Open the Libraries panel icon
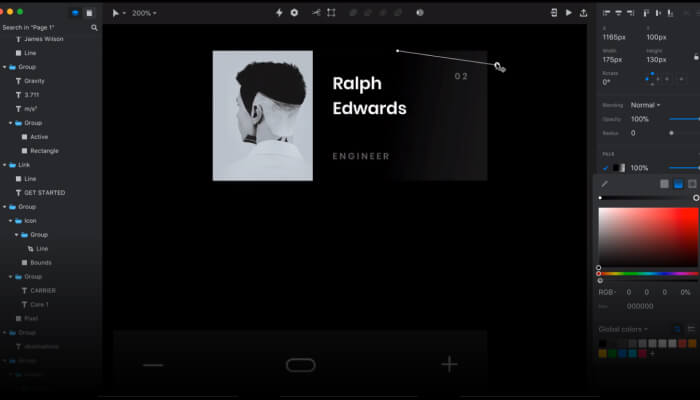The width and height of the screenshot is (700, 400). [x=89, y=13]
